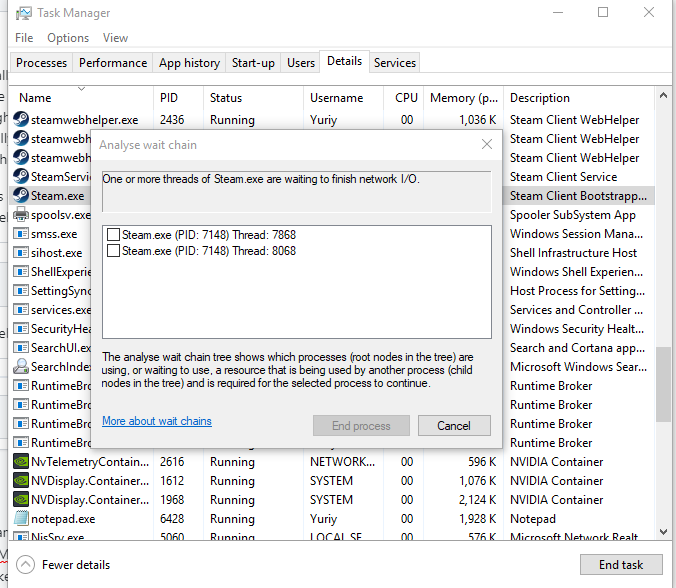Tick the checkbox for Thread 8068
This screenshot has height=588, width=676.
pyautogui.click(x=113, y=250)
